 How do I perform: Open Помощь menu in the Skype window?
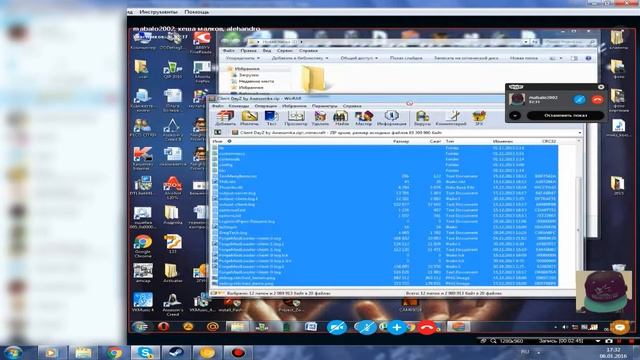[197, 12]
